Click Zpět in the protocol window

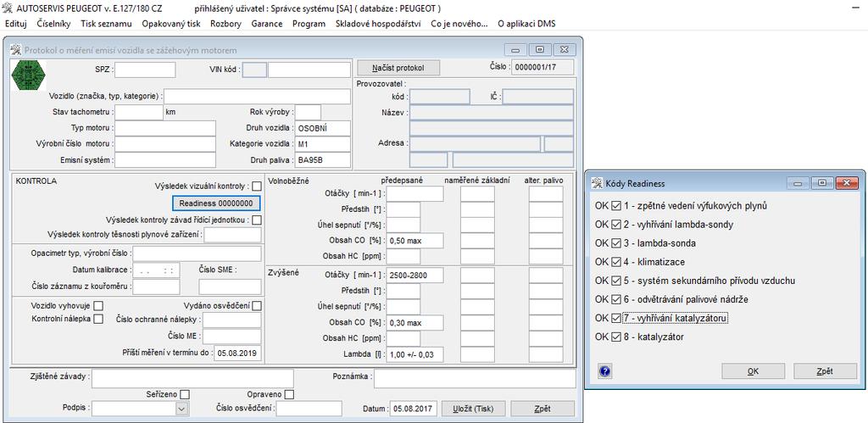[542, 409]
